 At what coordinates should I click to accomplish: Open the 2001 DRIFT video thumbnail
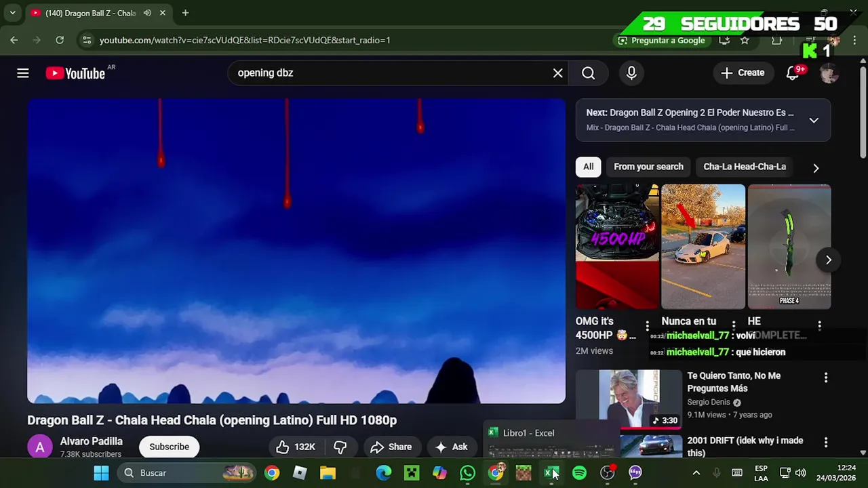pos(629,447)
